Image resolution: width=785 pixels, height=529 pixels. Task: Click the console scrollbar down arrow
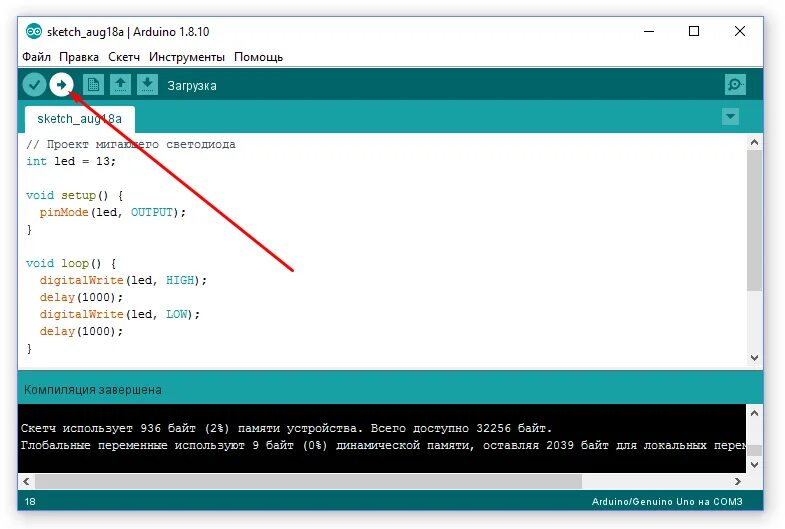[754, 465]
